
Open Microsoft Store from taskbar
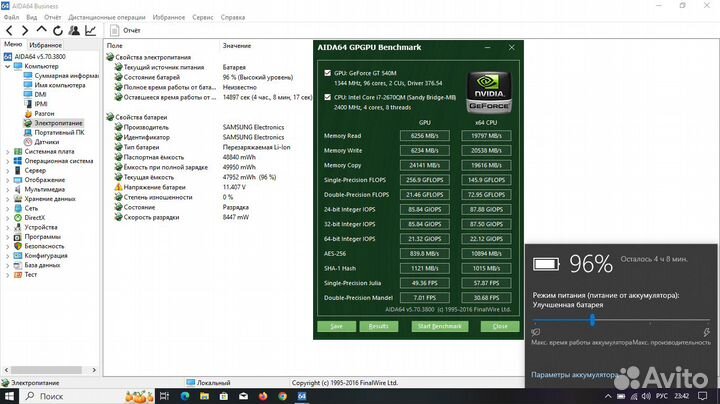click(224, 396)
